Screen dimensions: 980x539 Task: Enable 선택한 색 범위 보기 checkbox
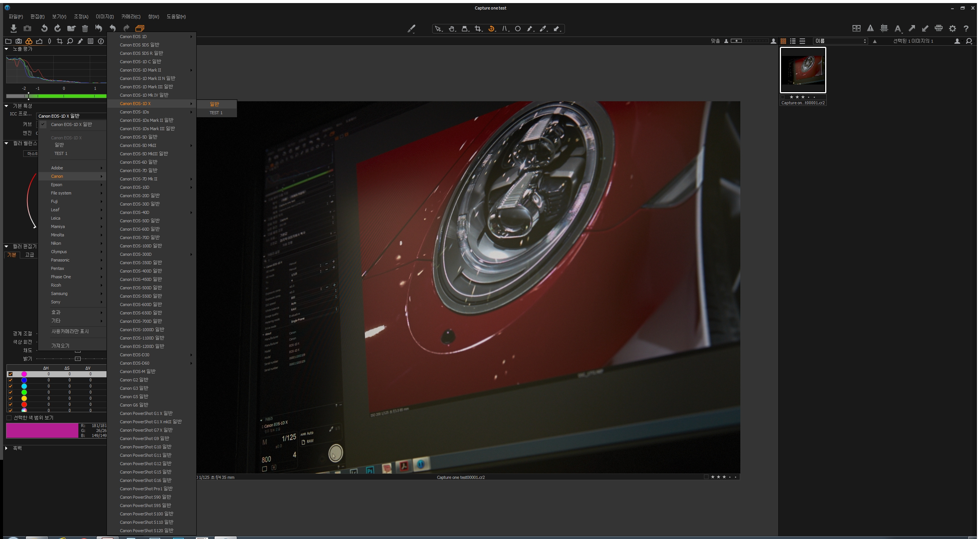(x=9, y=418)
